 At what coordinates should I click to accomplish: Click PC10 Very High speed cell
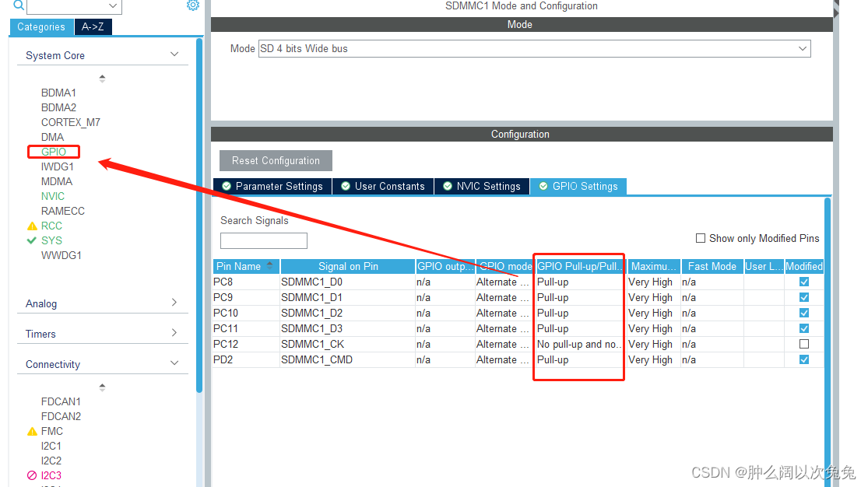(653, 313)
